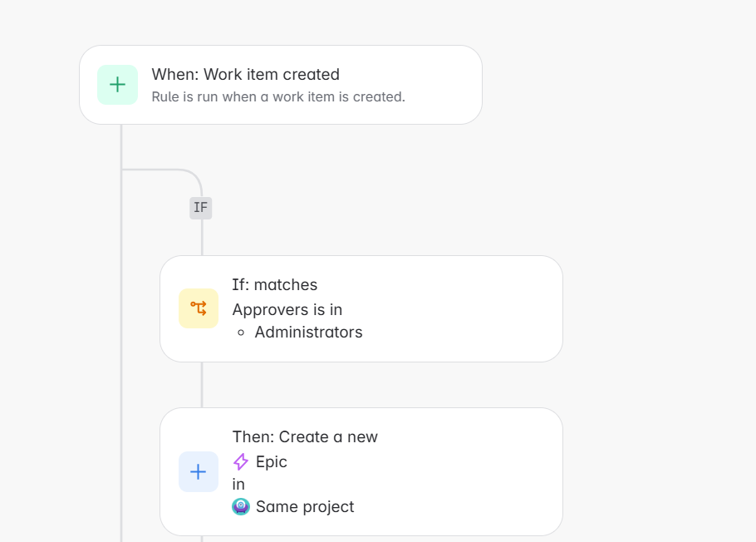Click the main vertical rule connector under trigger
The image size is (756, 542).
pos(121,333)
